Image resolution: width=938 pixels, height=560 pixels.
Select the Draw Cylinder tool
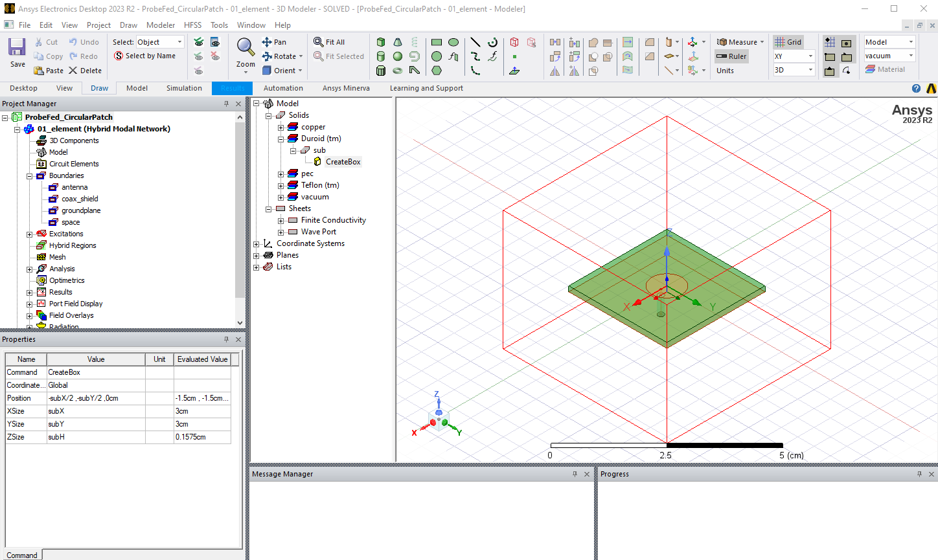coord(380,56)
